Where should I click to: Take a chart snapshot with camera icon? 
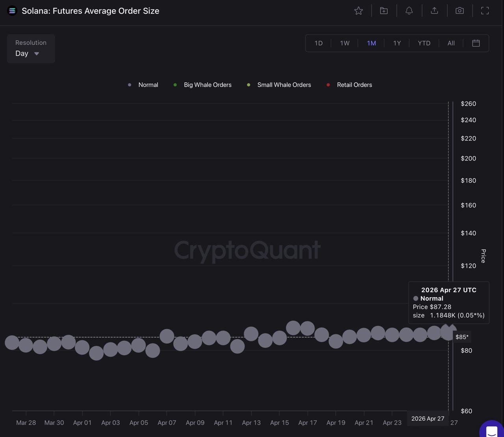pyautogui.click(x=460, y=11)
